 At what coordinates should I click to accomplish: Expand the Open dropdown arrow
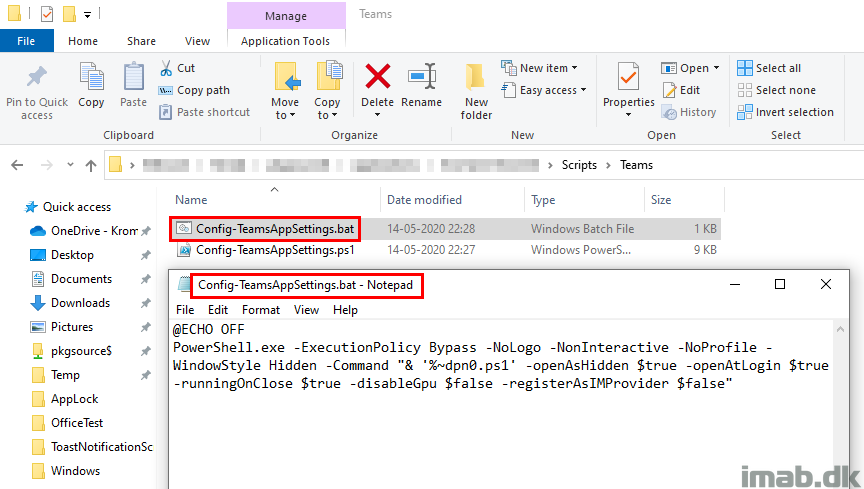click(716, 68)
